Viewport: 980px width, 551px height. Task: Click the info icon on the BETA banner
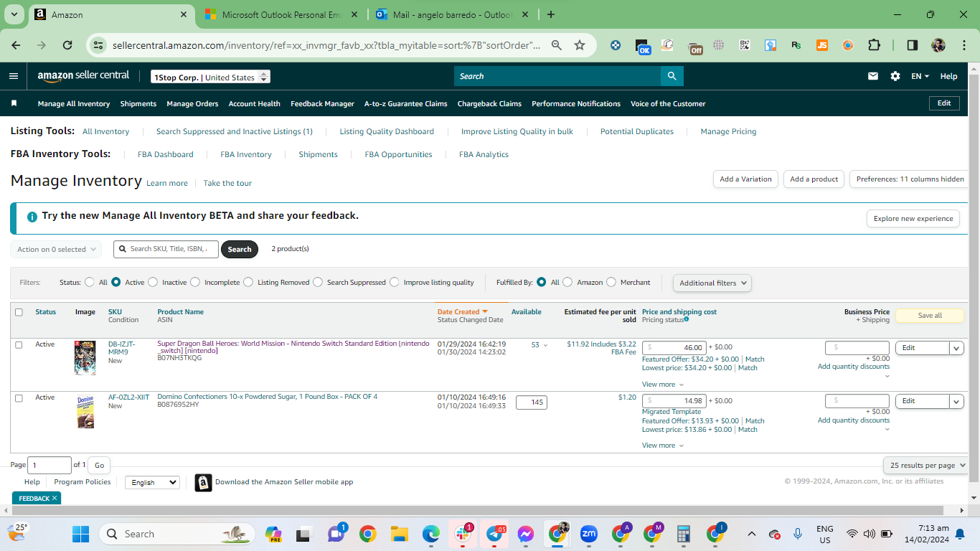pos(32,217)
